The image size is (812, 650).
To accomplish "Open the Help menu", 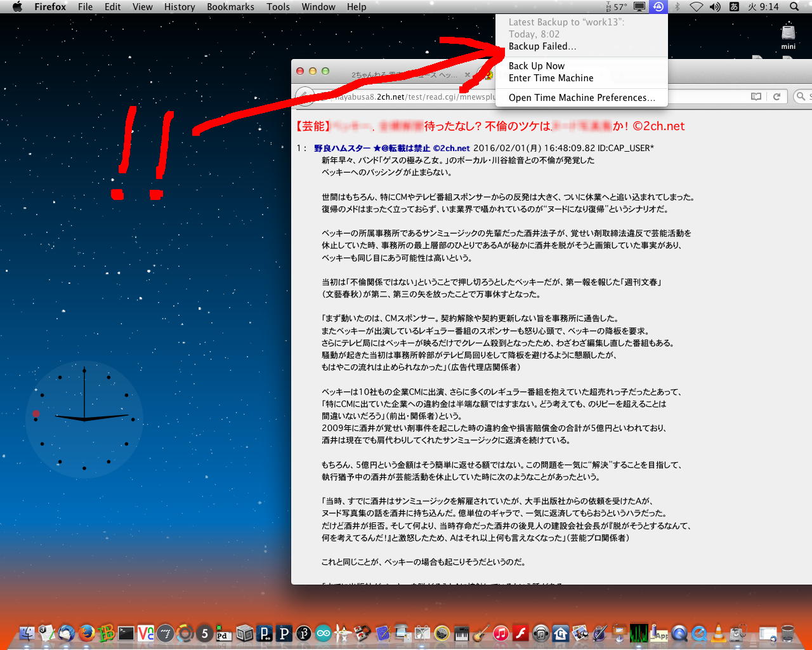I will [357, 6].
